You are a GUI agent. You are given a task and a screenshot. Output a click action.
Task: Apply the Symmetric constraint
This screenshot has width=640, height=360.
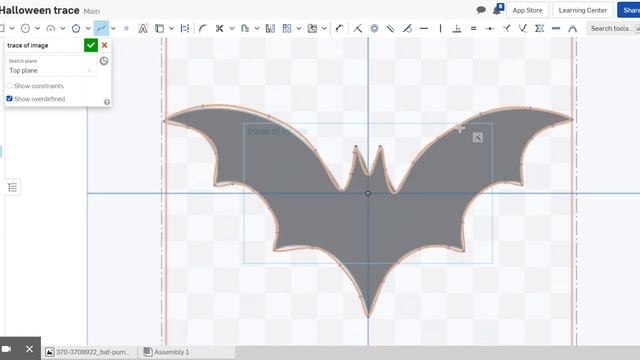point(540,28)
